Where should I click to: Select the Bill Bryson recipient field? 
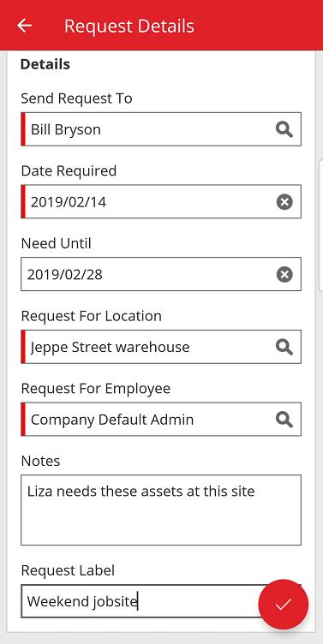[x=161, y=129]
